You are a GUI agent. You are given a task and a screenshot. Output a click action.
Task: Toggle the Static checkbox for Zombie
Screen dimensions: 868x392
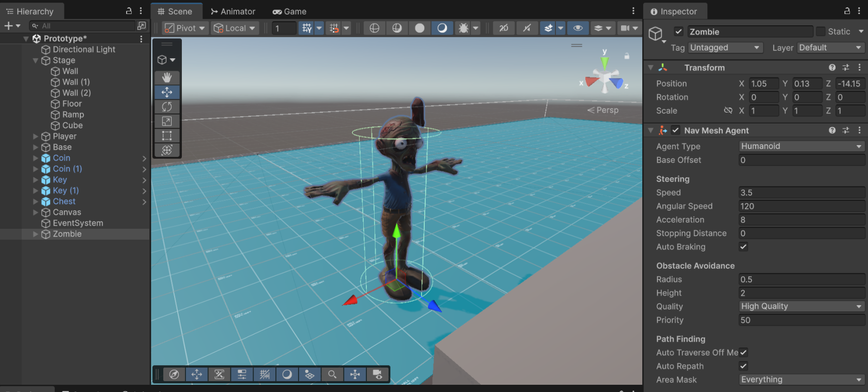point(820,32)
